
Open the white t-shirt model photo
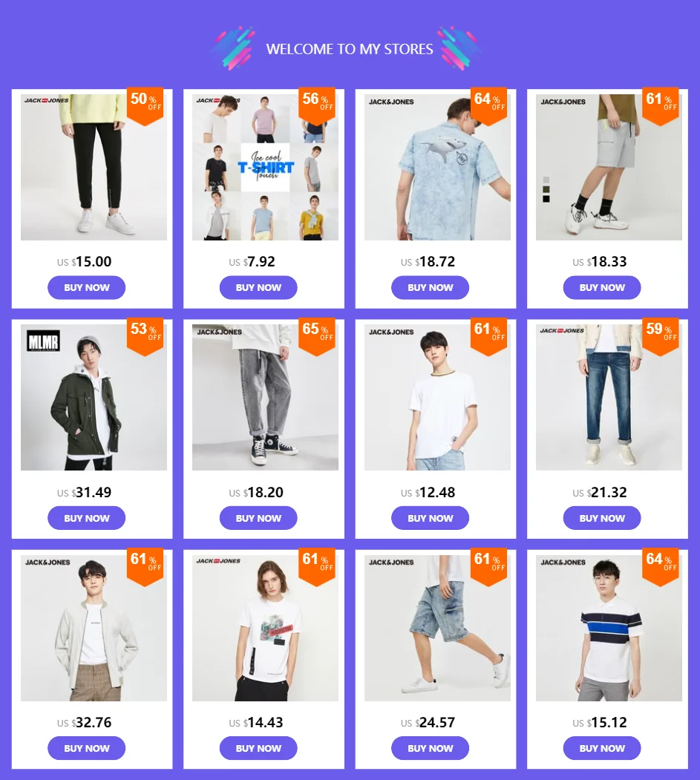click(x=437, y=398)
